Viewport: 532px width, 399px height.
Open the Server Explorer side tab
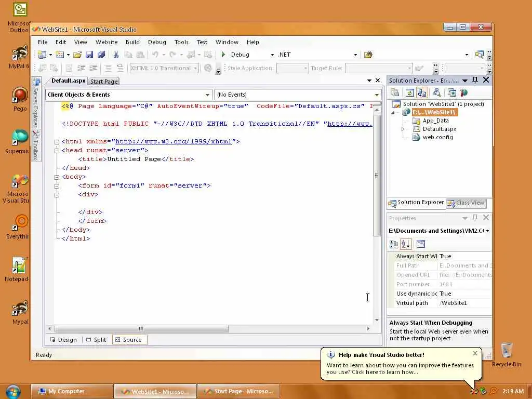click(36, 102)
